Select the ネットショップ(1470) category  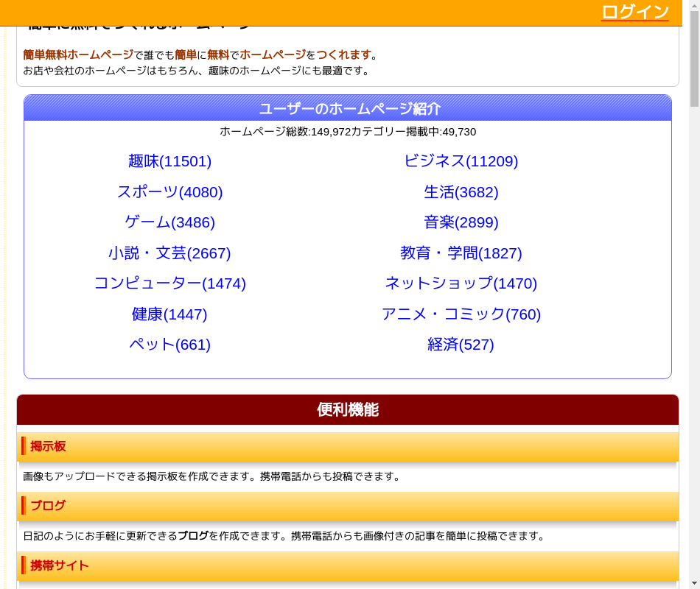coord(461,283)
